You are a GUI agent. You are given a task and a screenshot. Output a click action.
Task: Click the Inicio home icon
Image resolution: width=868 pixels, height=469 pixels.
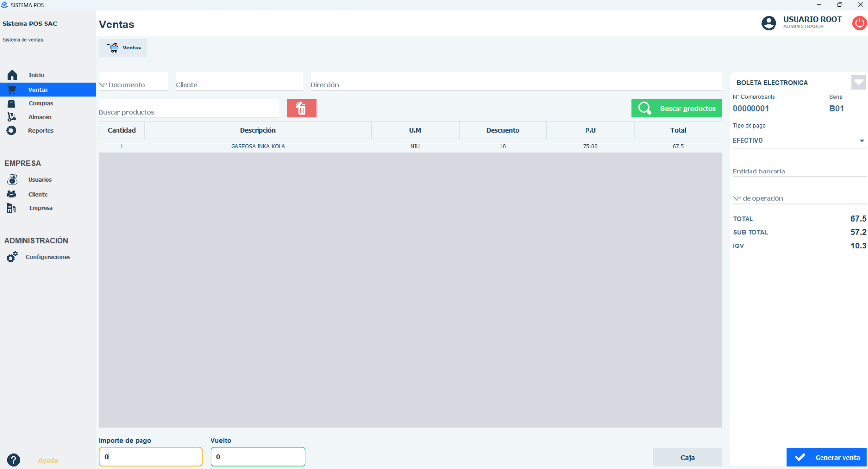click(x=12, y=75)
